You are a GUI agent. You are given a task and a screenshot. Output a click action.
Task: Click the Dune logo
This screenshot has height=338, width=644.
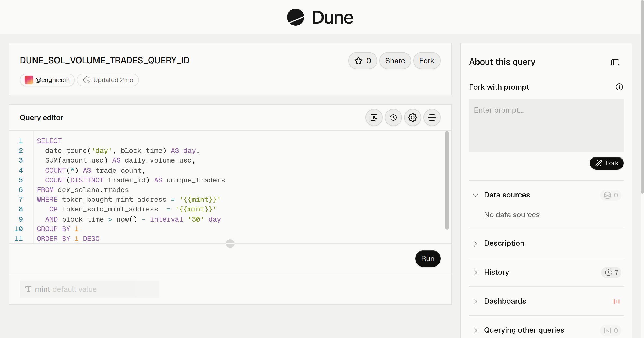coord(320,17)
